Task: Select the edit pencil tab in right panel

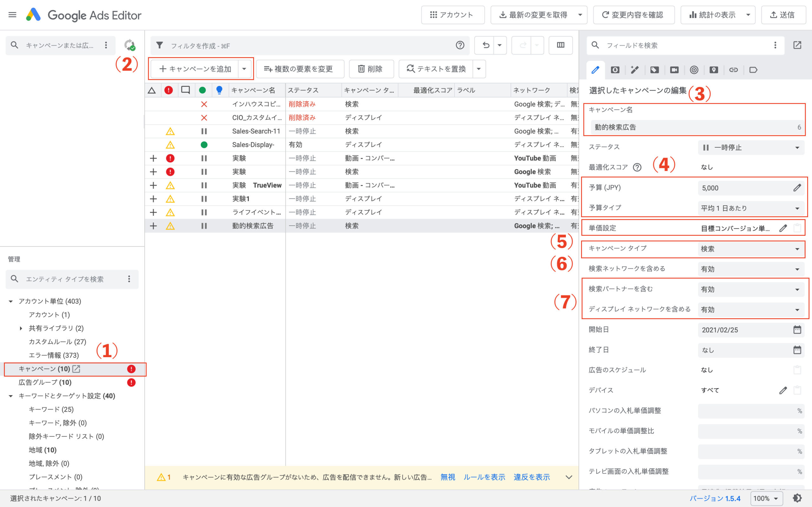Action: (x=596, y=70)
